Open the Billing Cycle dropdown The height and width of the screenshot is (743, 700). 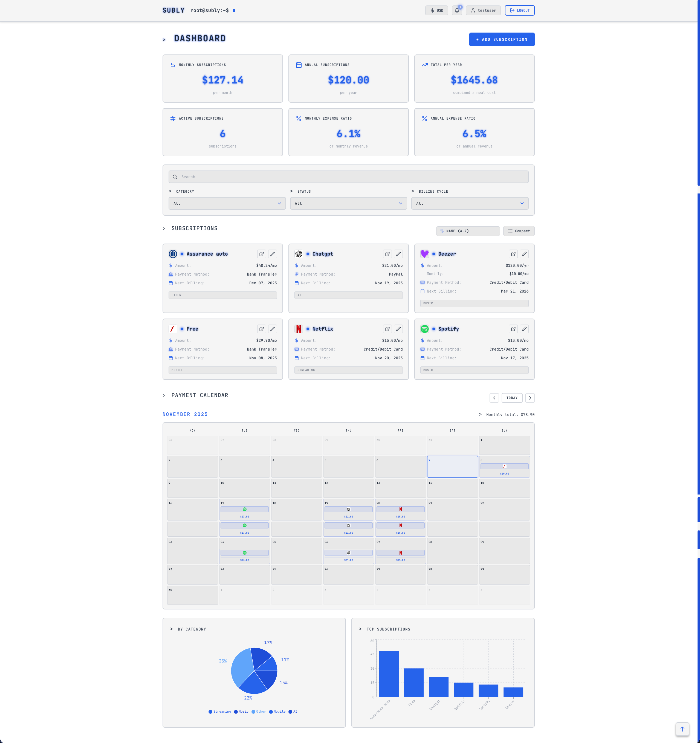(469, 203)
